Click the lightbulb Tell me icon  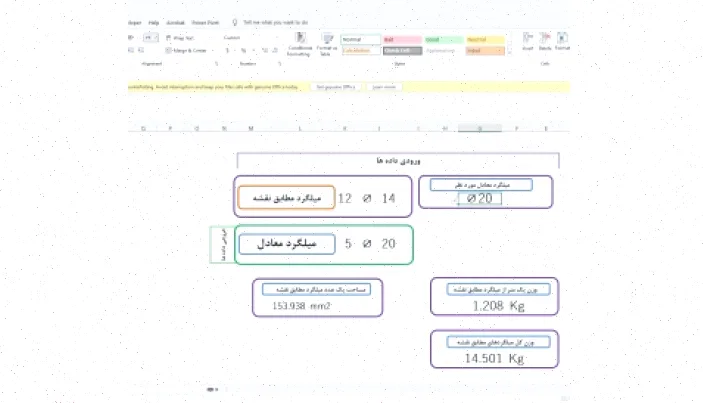234,21
